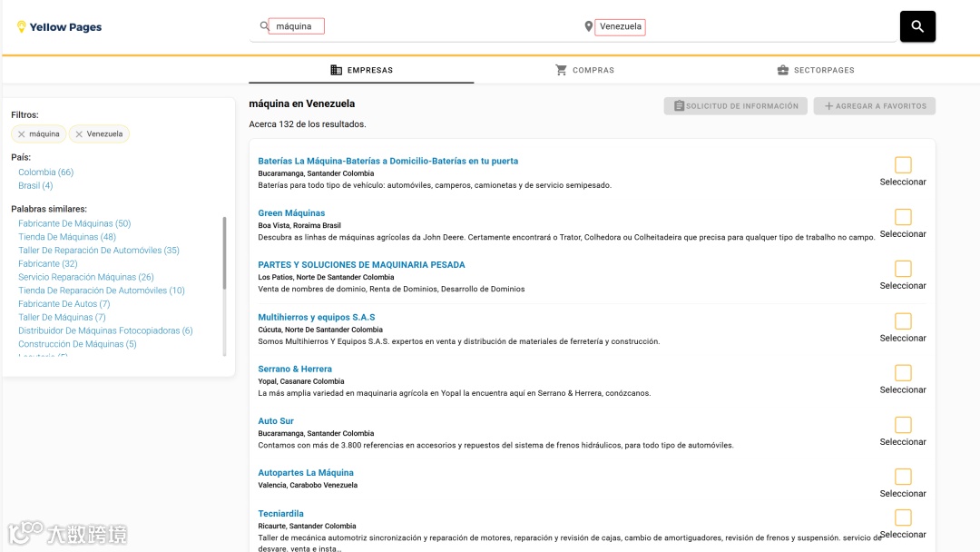This screenshot has height=552, width=980.
Task: Click the Compras shopping cart icon
Action: click(562, 70)
